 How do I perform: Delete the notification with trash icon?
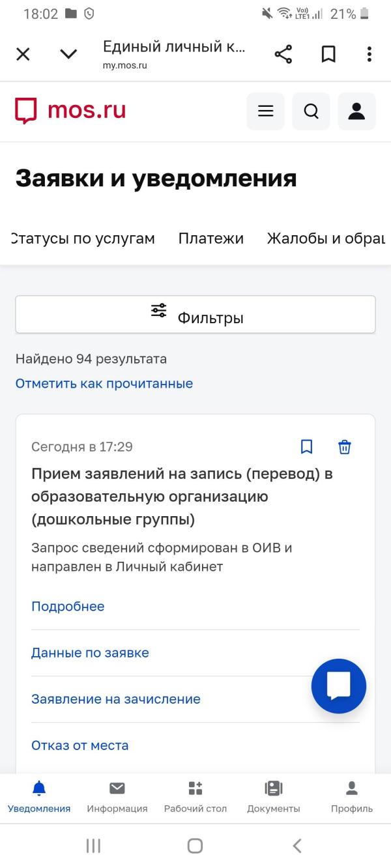(345, 446)
